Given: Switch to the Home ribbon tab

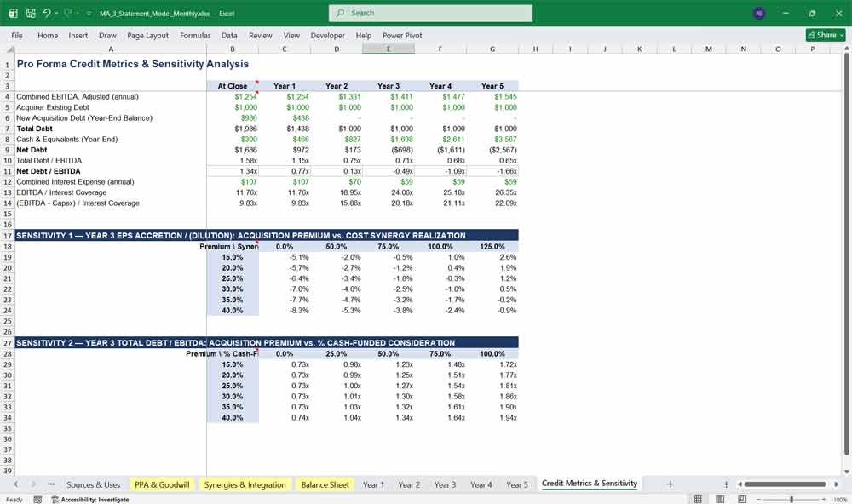Looking at the screenshot, I should (47, 35).
